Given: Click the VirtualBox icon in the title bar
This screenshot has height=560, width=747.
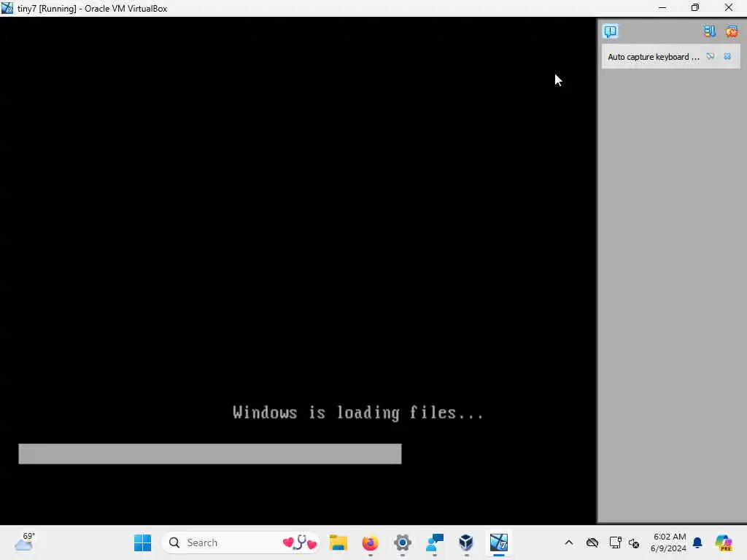Looking at the screenshot, I should point(7,8).
